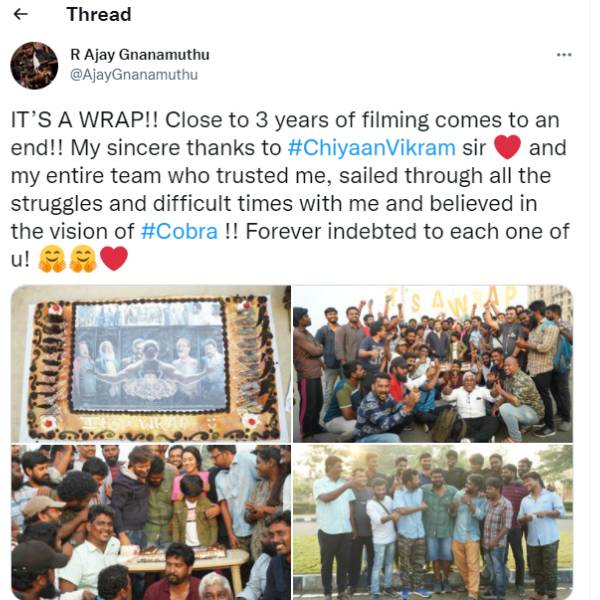Open the cheering crowd photo with balloons

(433, 364)
